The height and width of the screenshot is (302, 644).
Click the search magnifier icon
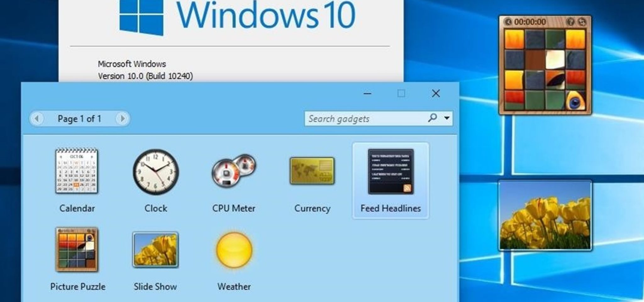point(433,118)
